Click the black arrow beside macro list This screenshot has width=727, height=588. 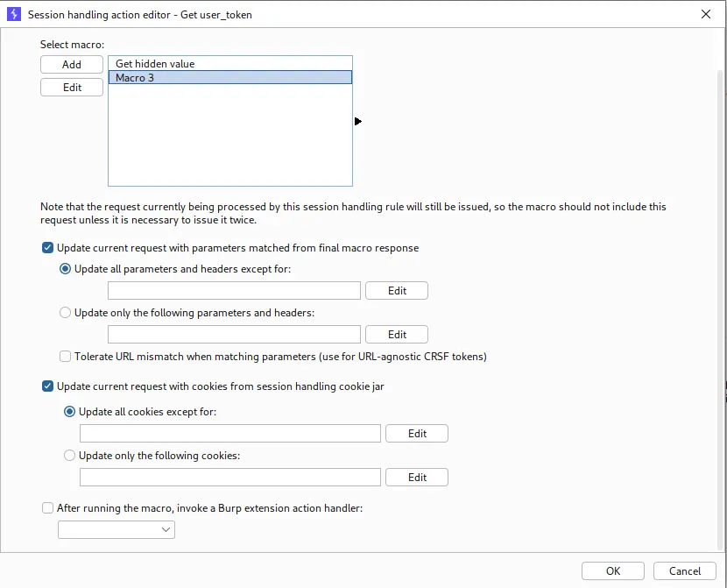tap(358, 122)
